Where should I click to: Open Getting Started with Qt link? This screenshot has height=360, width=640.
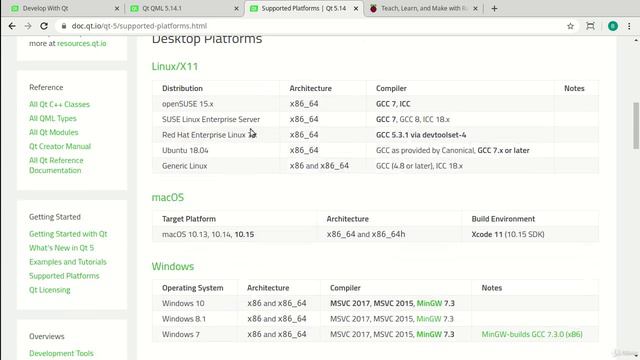68,234
